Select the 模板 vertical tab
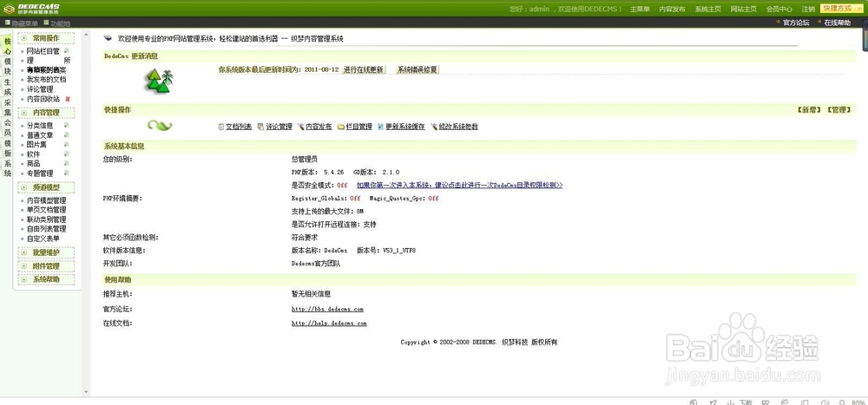Viewport: 868px width, 405px height. point(8,147)
